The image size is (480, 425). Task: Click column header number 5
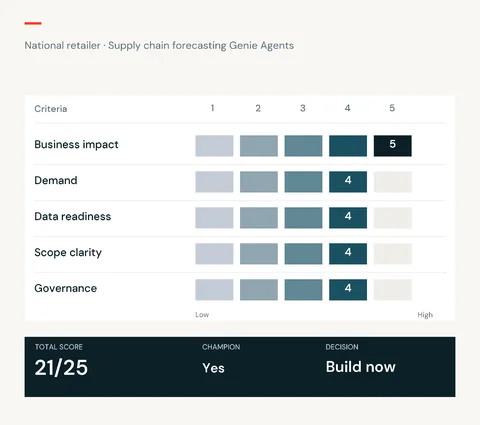pyautogui.click(x=392, y=108)
